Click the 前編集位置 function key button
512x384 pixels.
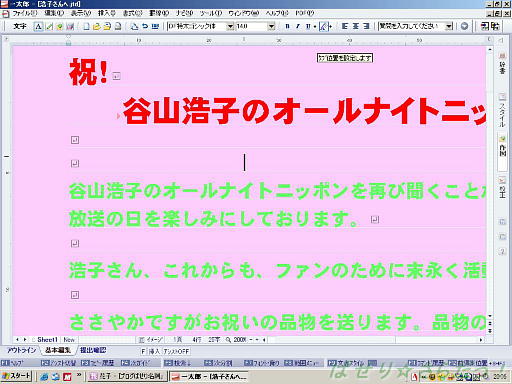(x=468, y=363)
